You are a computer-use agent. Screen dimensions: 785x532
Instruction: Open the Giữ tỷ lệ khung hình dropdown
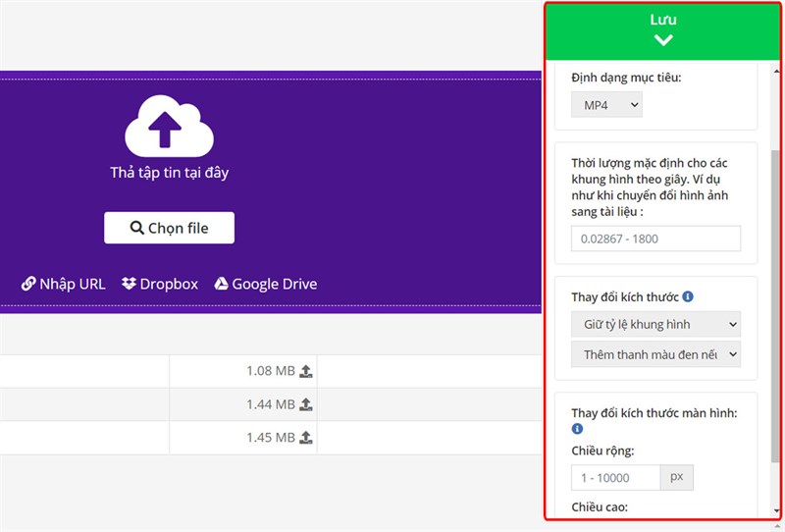pyautogui.click(x=655, y=324)
